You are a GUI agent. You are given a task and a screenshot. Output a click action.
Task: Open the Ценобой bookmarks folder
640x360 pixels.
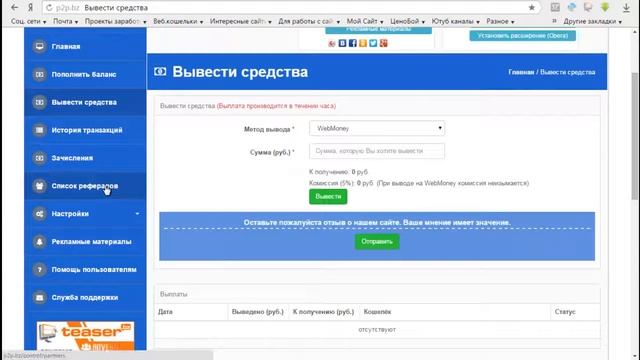click(407, 21)
